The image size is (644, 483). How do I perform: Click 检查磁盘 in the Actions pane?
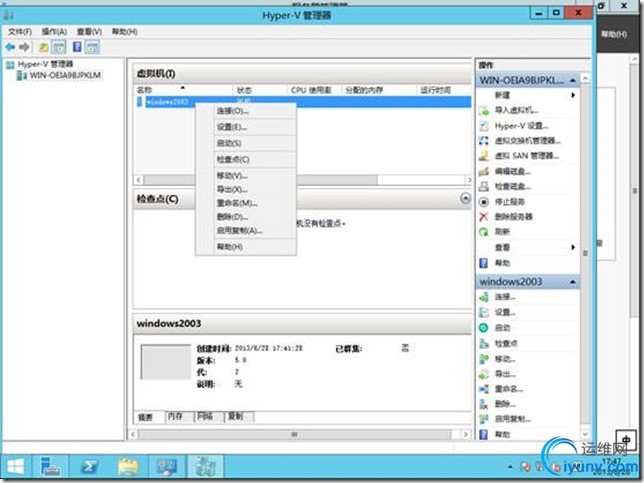pos(512,186)
